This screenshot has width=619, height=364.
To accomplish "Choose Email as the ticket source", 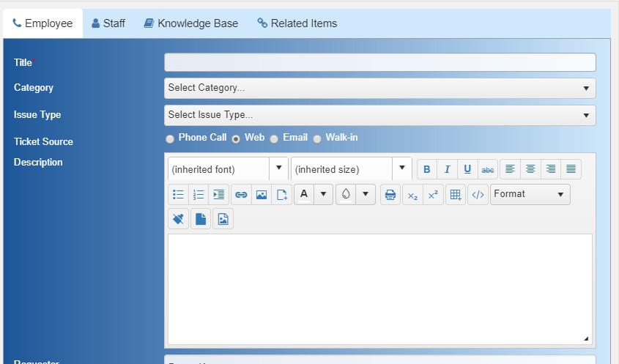I will click(x=274, y=139).
